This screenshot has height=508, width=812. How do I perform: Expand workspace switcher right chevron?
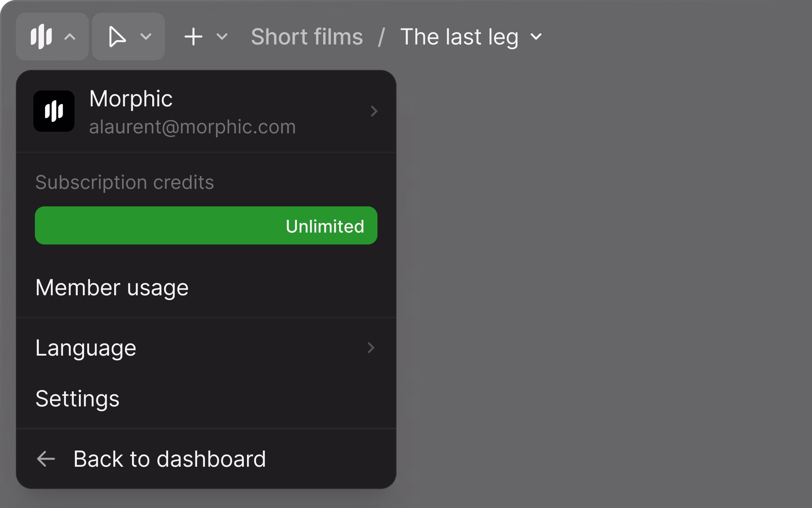point(374,111)
